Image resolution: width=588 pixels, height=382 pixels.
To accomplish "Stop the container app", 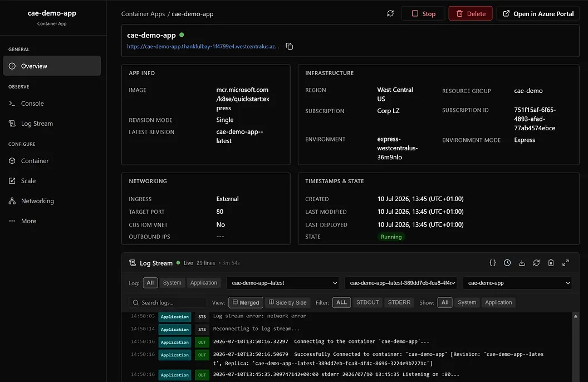I will [x=423, y=13].
